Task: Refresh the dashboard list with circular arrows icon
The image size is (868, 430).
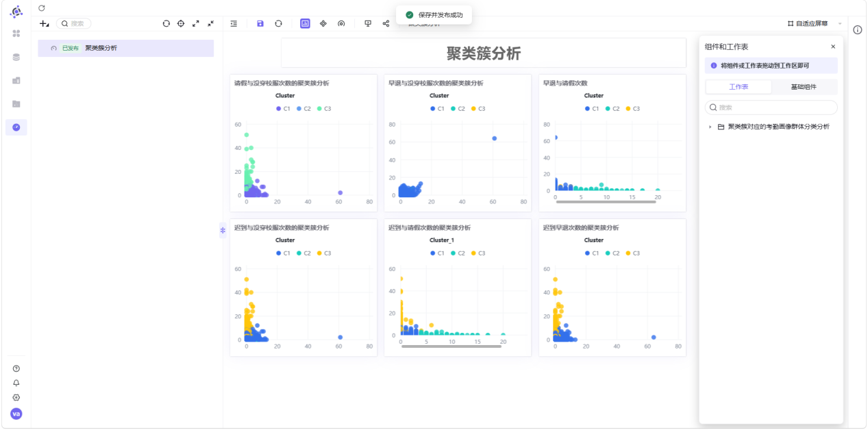Action: (x=166, y=23)
